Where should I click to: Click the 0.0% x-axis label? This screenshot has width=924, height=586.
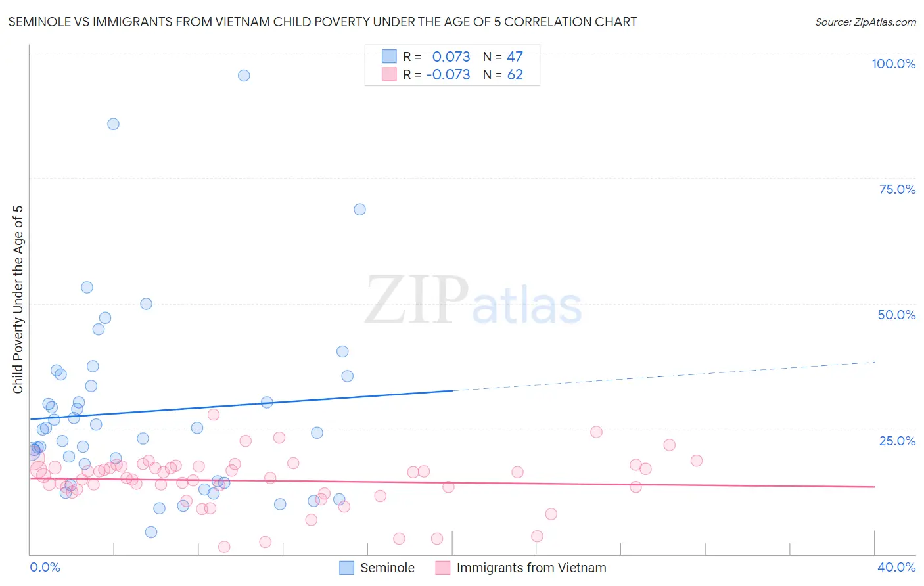click(x=45, y=567)
